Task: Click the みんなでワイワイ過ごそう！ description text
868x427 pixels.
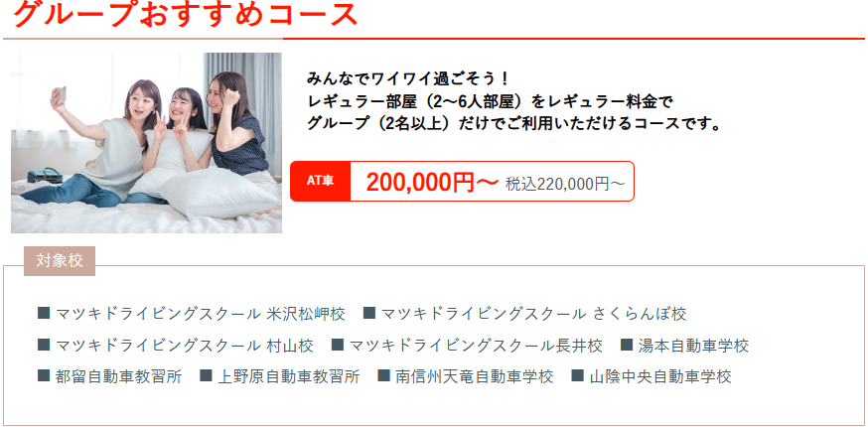Action: click(x=408, y=78)
